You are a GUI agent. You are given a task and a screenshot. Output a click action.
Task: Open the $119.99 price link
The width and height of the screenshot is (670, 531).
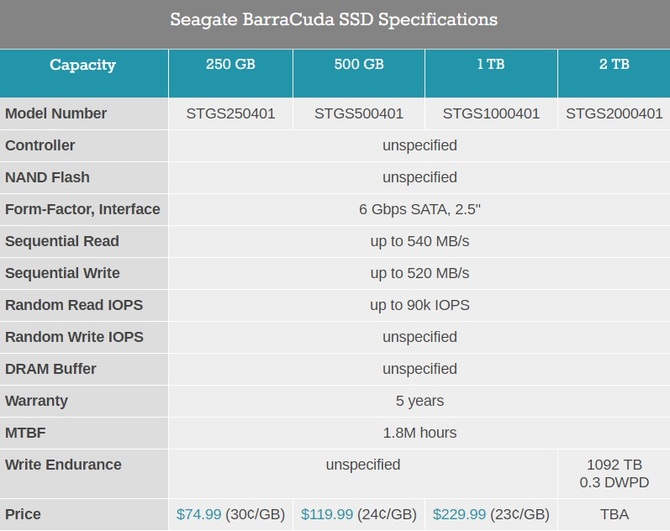coord(327,514)
